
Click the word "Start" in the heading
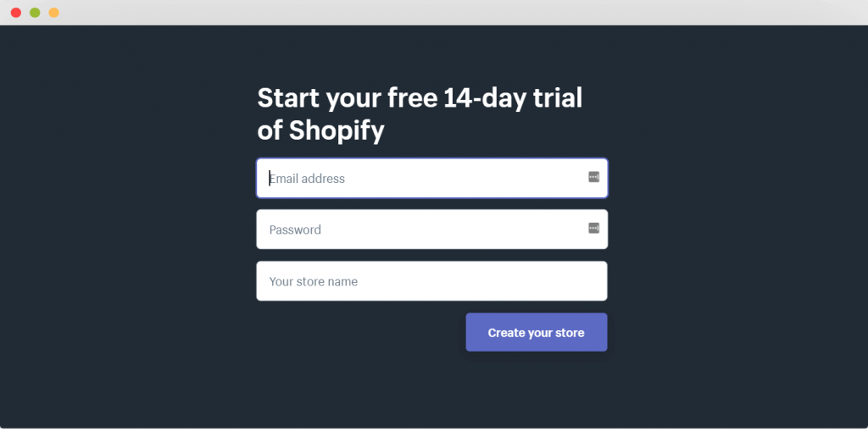[x=288, y=98]
